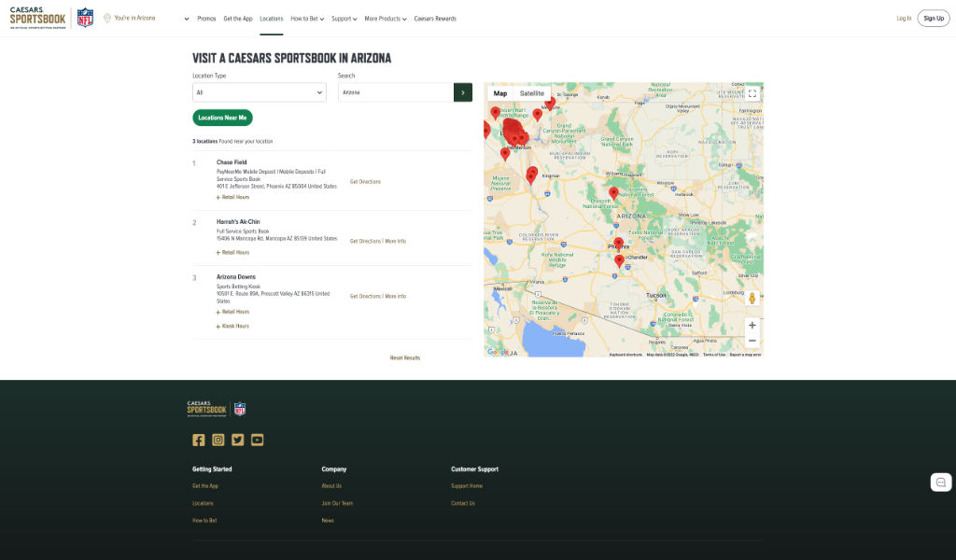The image size is (956, 560).
Task: Click the location pin icon beside "You're in Arizona"
Action: [x=107, y=19]
